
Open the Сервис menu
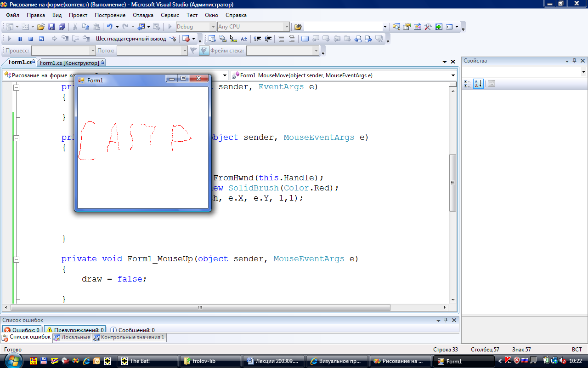[170, 15]
